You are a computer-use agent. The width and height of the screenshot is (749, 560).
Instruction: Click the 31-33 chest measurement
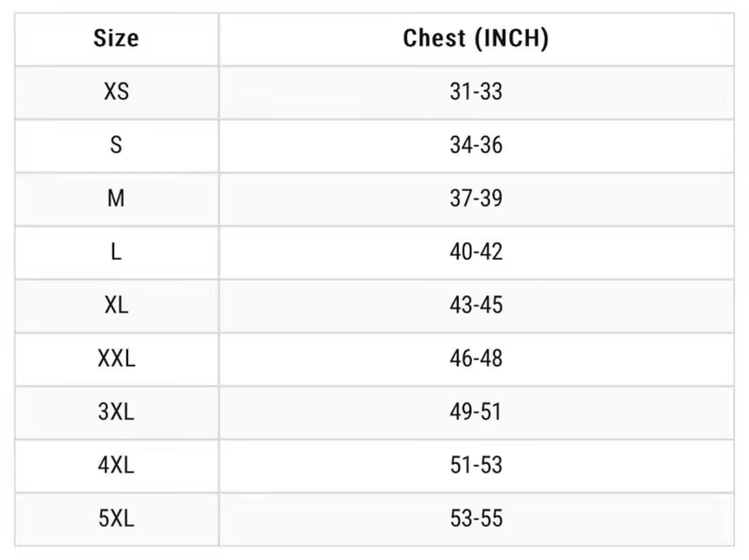click(476, 92)
